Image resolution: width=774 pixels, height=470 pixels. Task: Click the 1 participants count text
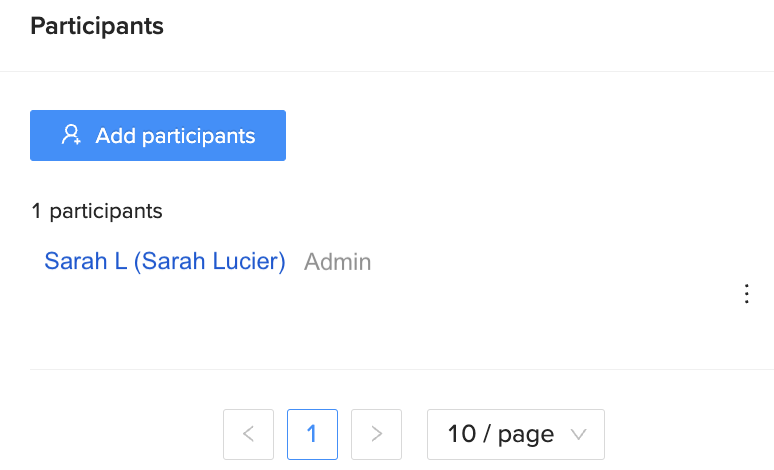click(97, 211)
